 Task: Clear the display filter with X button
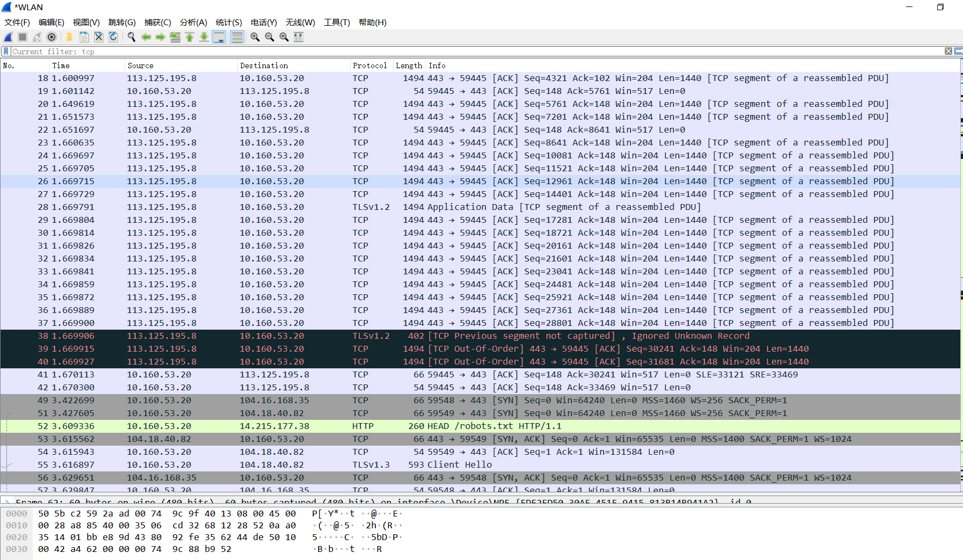point(948,52)
